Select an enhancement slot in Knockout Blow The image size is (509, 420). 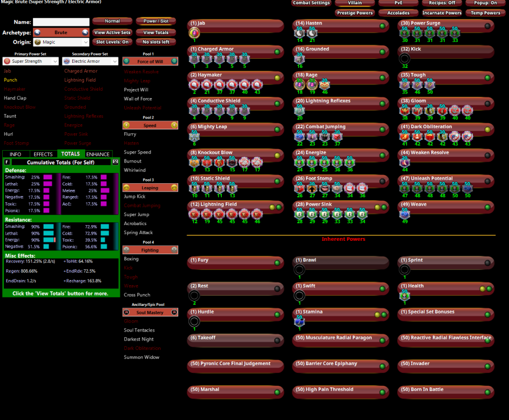(x=195, y=162)
